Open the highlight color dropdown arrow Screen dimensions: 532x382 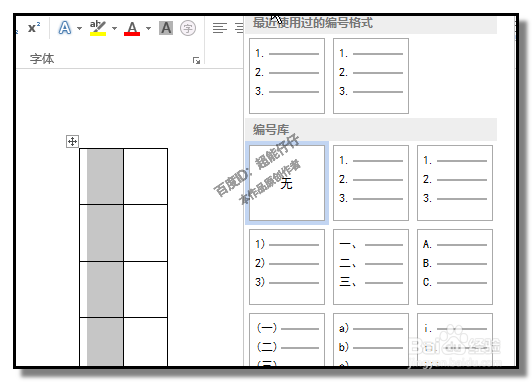[x=114, y=28]
